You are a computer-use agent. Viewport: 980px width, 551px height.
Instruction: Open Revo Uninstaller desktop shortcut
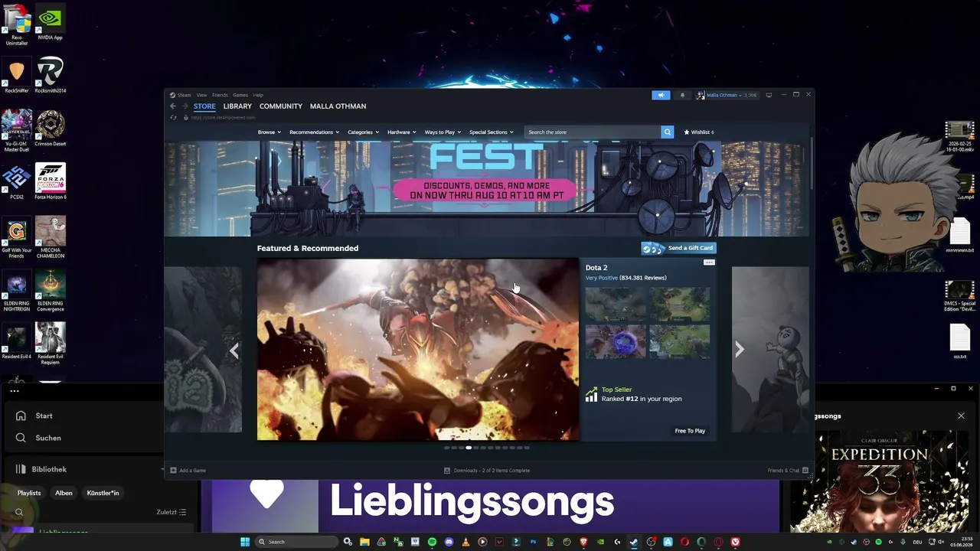[x=16, y=24]
